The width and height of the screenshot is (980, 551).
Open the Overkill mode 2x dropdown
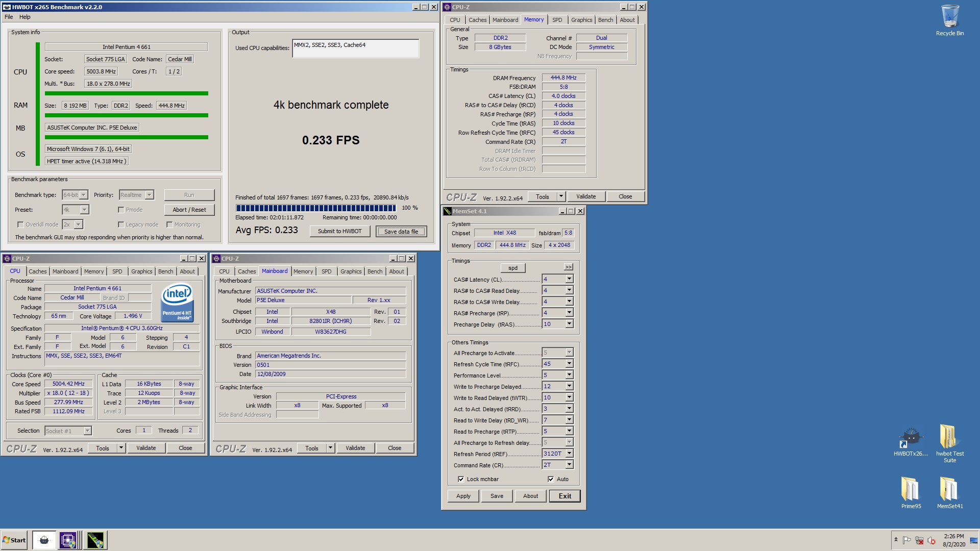coord(72,224)
